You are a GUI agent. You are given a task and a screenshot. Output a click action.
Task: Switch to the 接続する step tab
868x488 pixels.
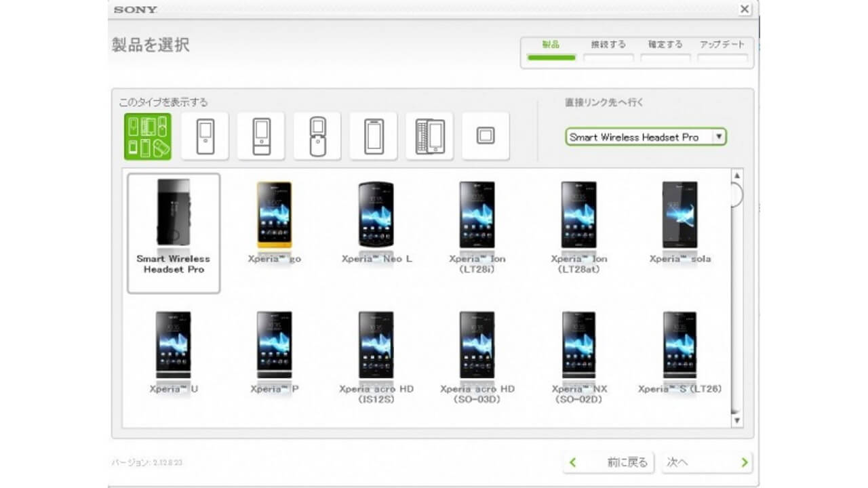[x=608, y=51]
